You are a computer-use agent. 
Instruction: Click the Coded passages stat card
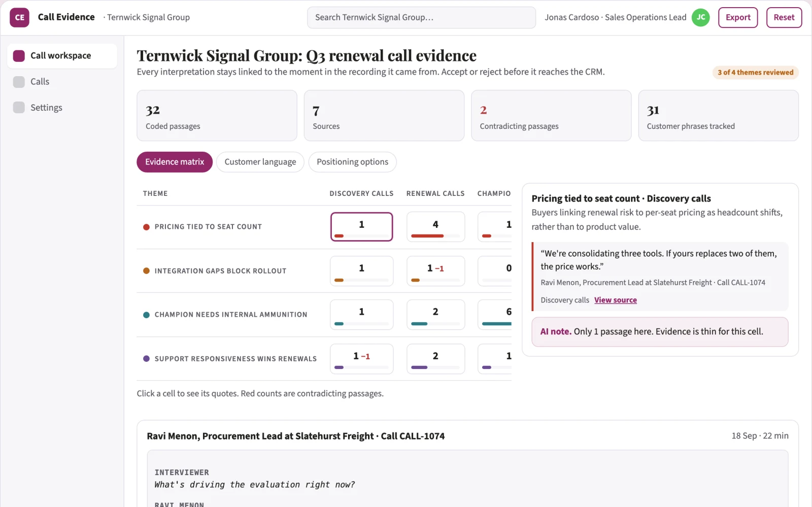(217, 116)
